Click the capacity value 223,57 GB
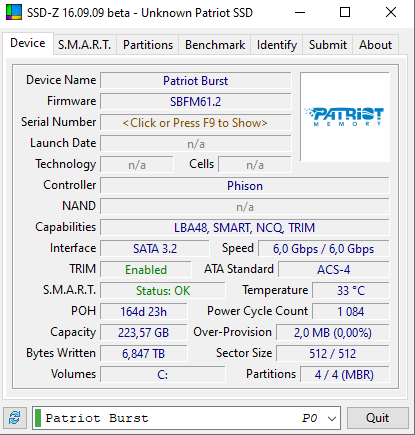Viewport: 415px width, 435px height. tap(144, 333)
